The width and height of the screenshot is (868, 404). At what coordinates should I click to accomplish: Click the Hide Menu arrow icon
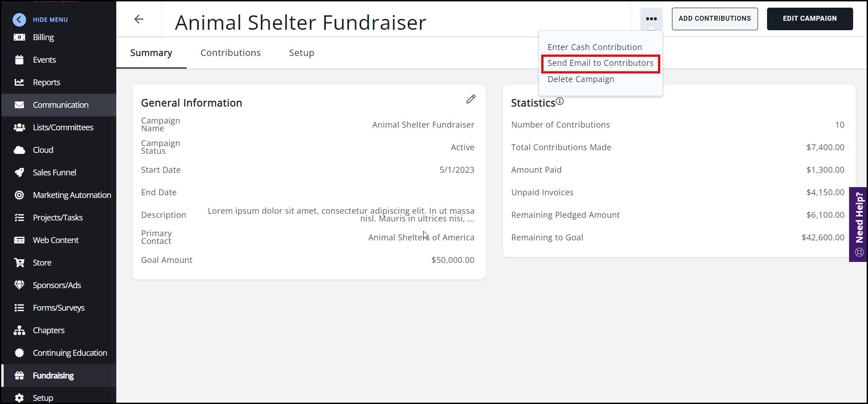pyautogui.click(x=19, y=19)
